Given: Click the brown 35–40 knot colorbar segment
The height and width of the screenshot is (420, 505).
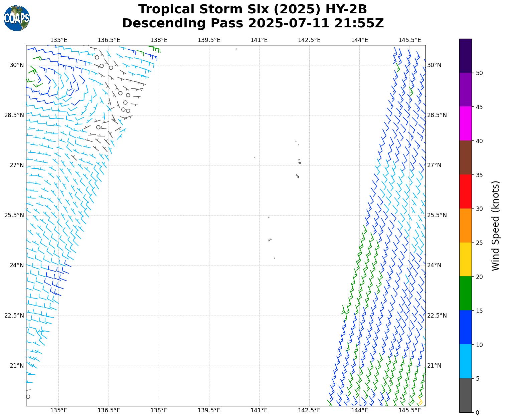Looking at the screenshot, I should (466, 157).
